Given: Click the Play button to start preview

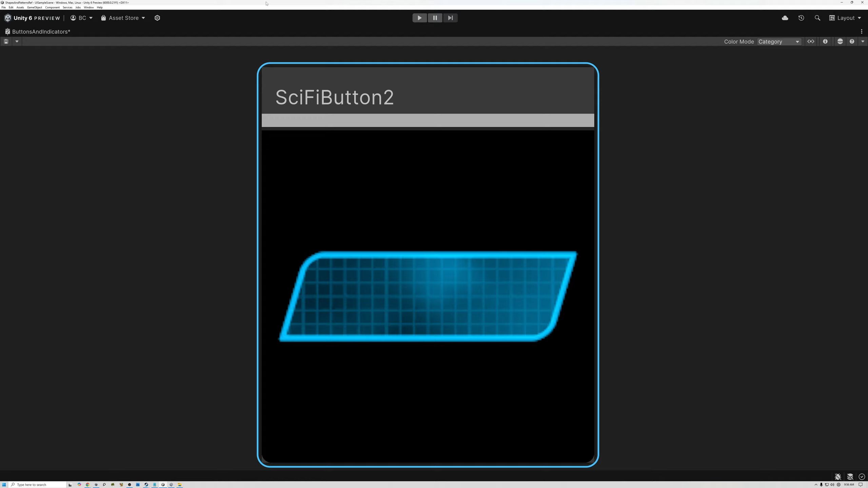Looking at the screenshot, I should [419, 18].
